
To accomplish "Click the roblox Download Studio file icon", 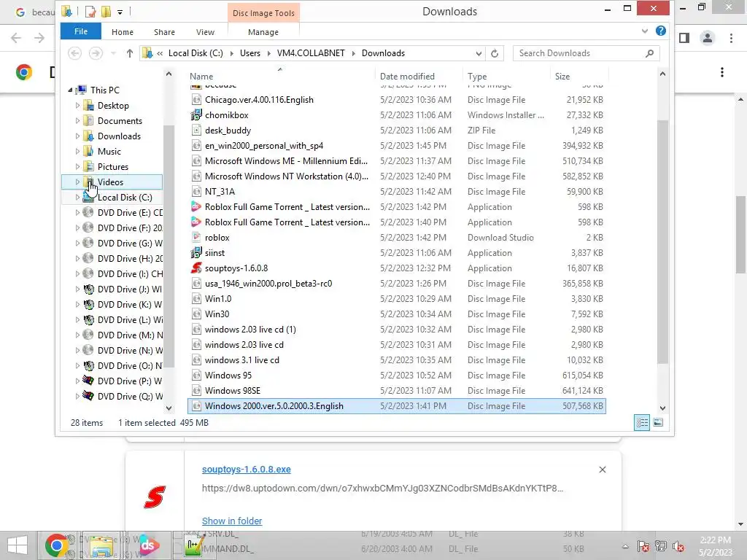I will tap(196, 238).
